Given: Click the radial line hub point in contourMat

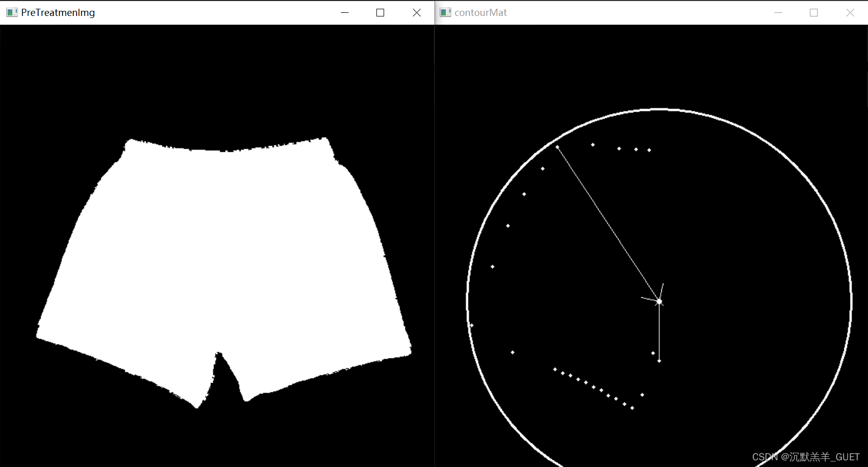Looking at the screenshot, I should (x=659, y=301).
